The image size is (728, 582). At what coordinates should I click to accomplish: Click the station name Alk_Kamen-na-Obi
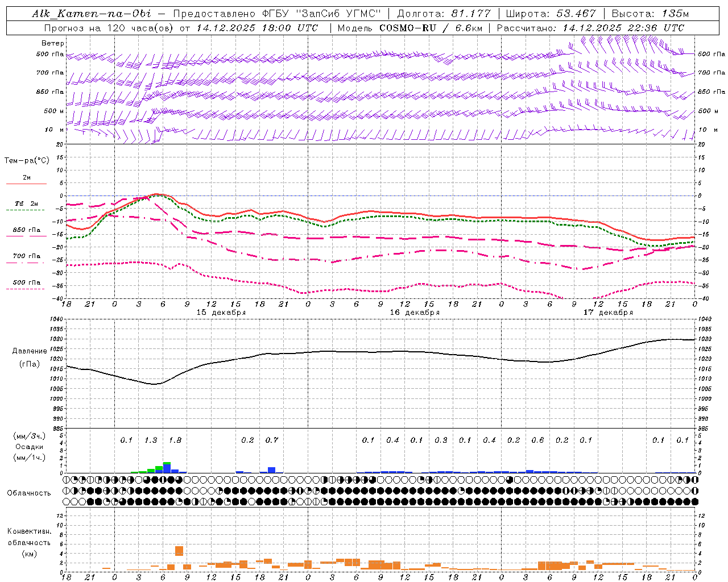pyautogui.click(x=91, y=14)
